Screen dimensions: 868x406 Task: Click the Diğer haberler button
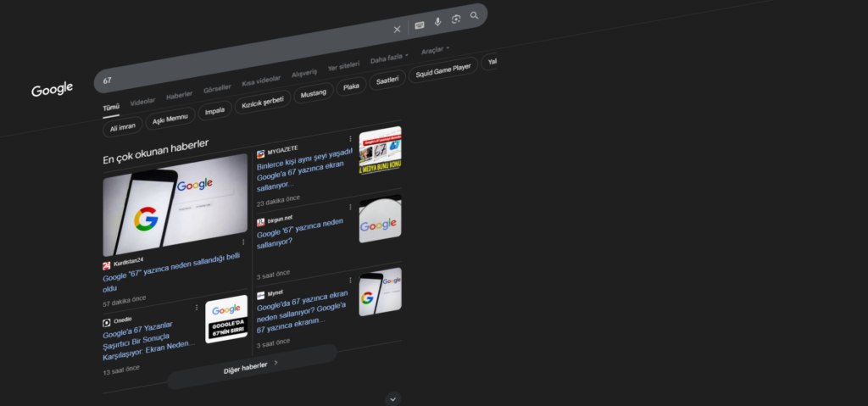tap(250, 364)
